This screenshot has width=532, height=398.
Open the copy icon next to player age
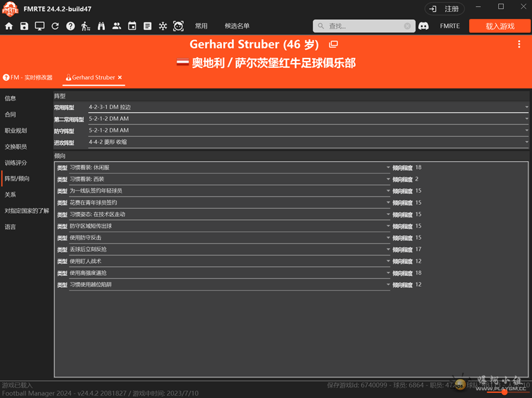click(333, 45)
